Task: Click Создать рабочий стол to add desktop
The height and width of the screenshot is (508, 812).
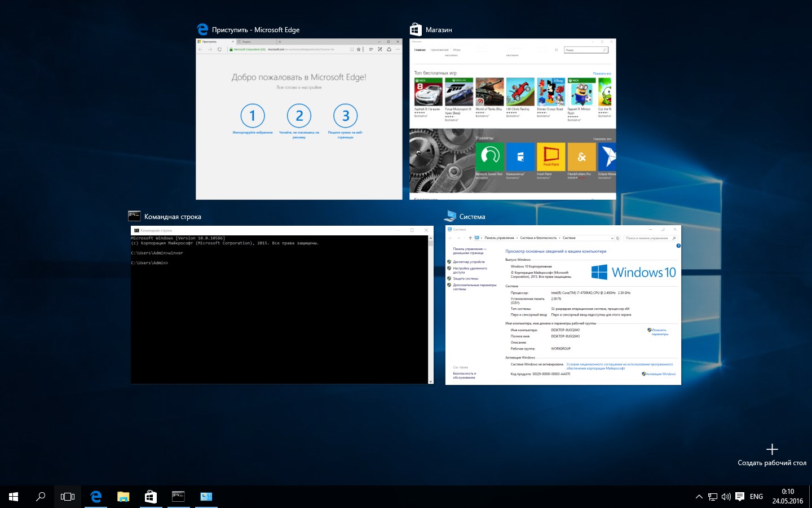Action: tap(772, 456)
